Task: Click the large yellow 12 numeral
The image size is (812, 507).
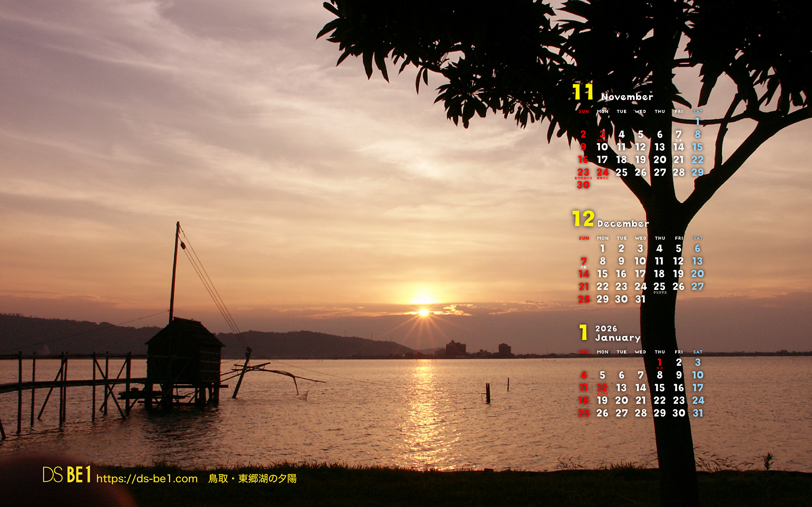Action: coord(583,219)
